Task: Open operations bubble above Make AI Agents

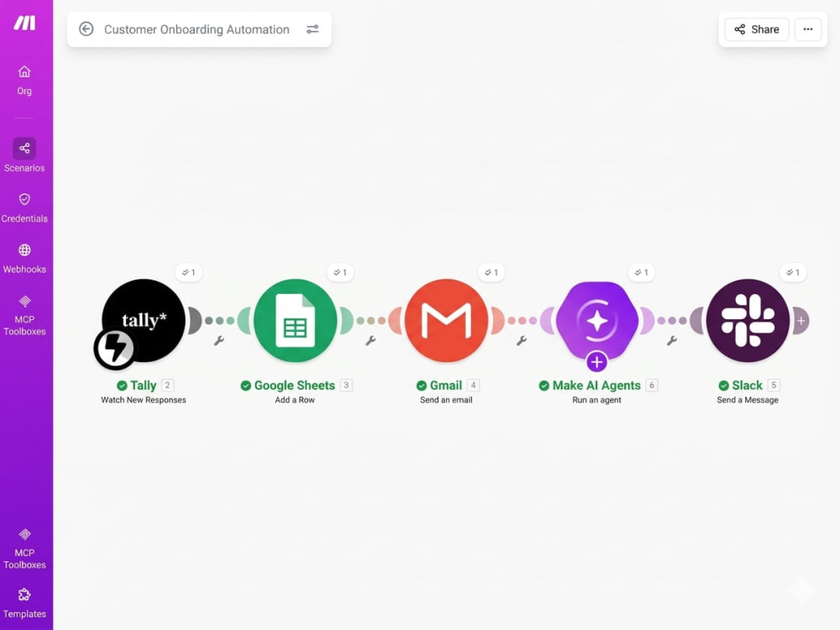Action: pos(641,273)
